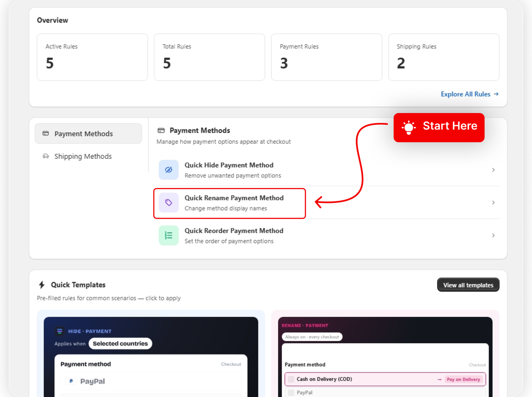
Task: Click the truck icon beside Shipping Methods
Action: pyautogui.click(x=46, y=156)
